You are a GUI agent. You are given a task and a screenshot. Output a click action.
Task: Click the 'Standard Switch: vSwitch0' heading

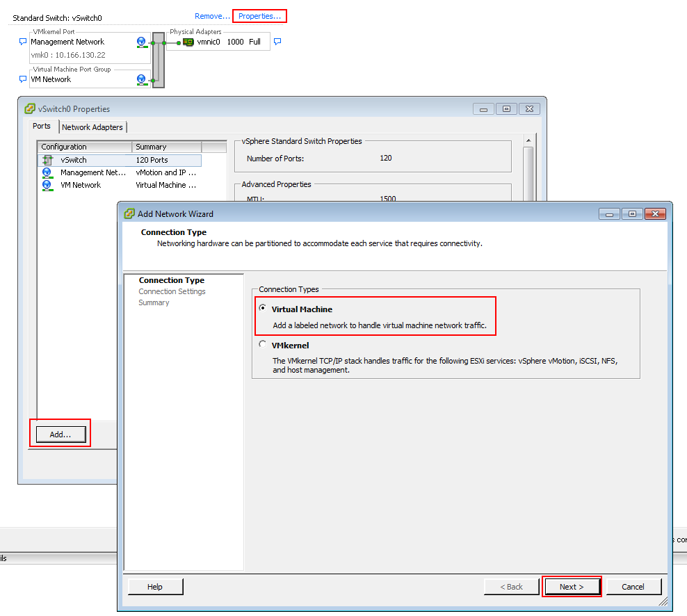58,18
